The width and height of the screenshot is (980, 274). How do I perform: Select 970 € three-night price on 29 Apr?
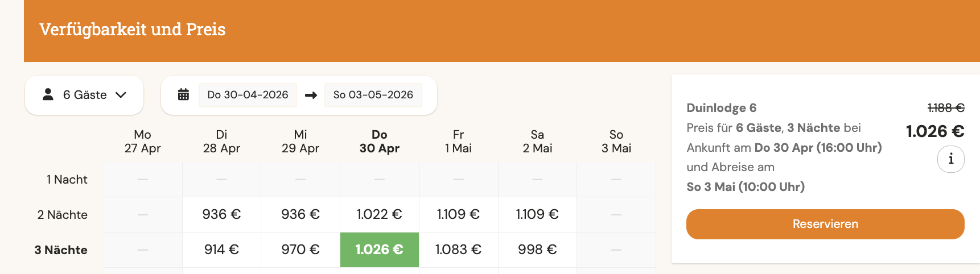pos(300,250)
